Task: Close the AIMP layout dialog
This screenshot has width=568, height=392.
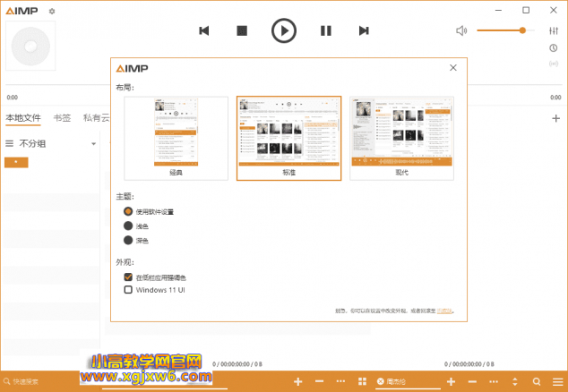Action: click(x=453, y=68)
